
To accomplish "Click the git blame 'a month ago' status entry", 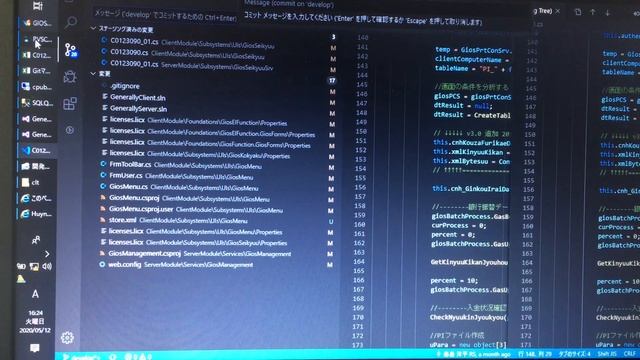I will tap(473, 354).
